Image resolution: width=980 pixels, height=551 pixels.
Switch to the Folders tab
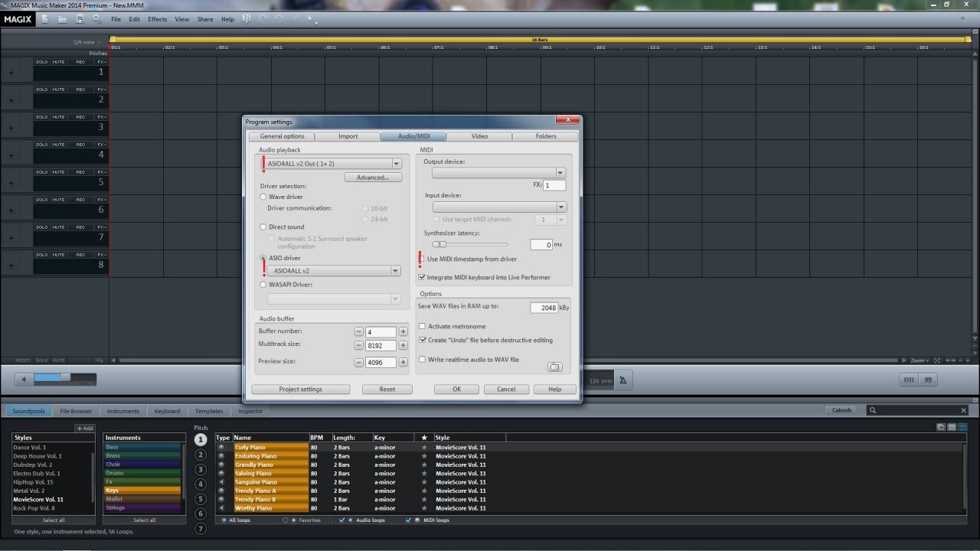pyautogui.click(x=546, y=136)
